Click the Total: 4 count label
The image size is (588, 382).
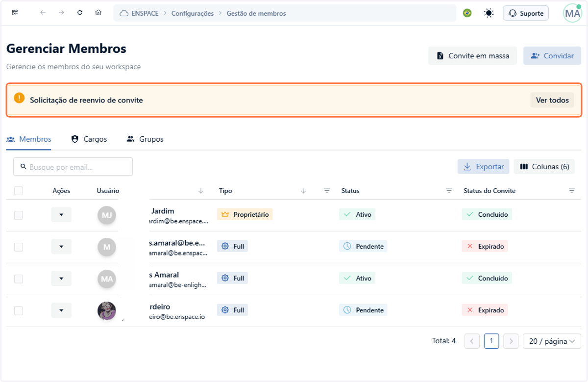point(444,341)
